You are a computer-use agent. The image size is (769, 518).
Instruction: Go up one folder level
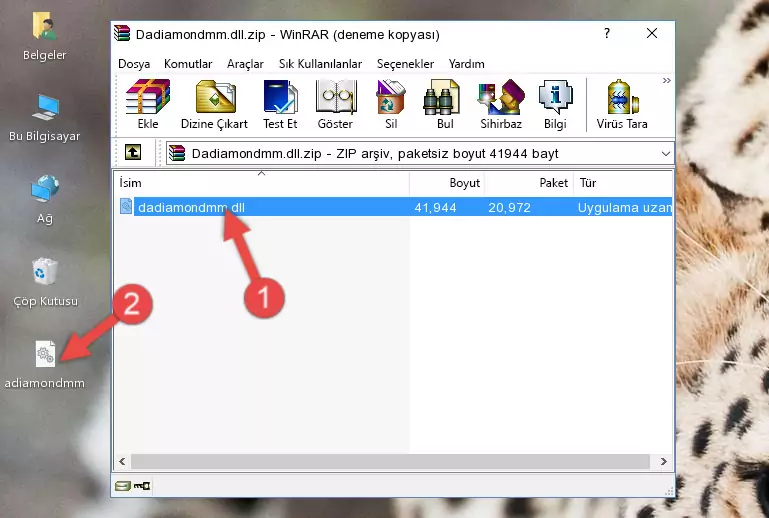133,153
